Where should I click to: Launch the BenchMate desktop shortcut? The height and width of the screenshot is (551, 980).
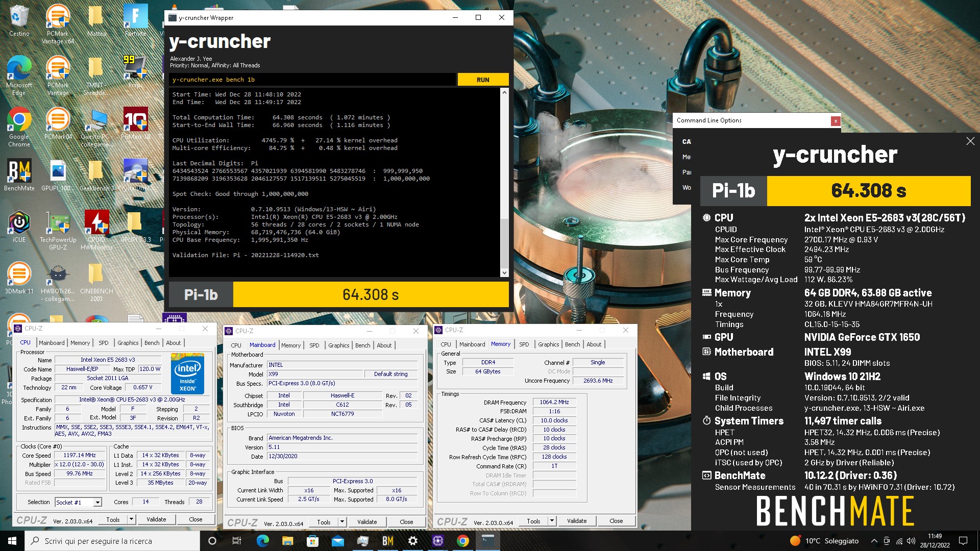point(19,175)
